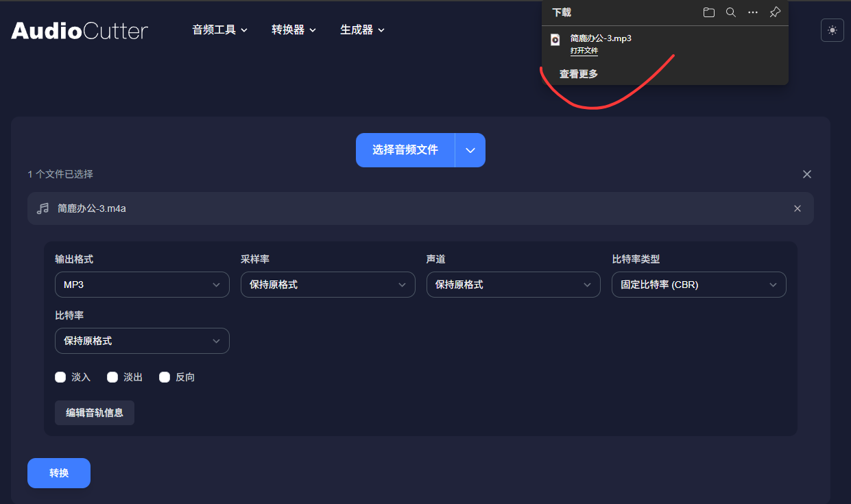The height and width of the screenshot is (504, 851).
Task: Enable the 淡出 fade-out checkbox
Action: coord(112,377)
